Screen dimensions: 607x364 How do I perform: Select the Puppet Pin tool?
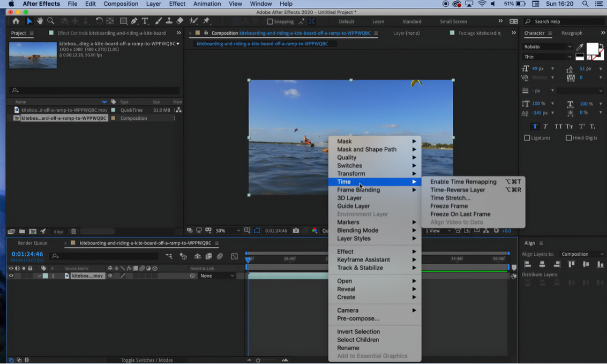[x=207, y=21]
